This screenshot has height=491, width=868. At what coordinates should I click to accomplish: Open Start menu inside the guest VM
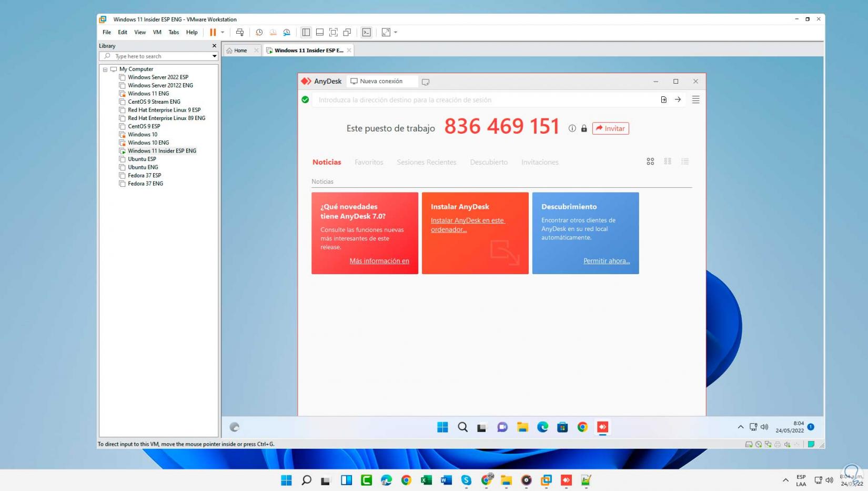(x=442, y=427)
